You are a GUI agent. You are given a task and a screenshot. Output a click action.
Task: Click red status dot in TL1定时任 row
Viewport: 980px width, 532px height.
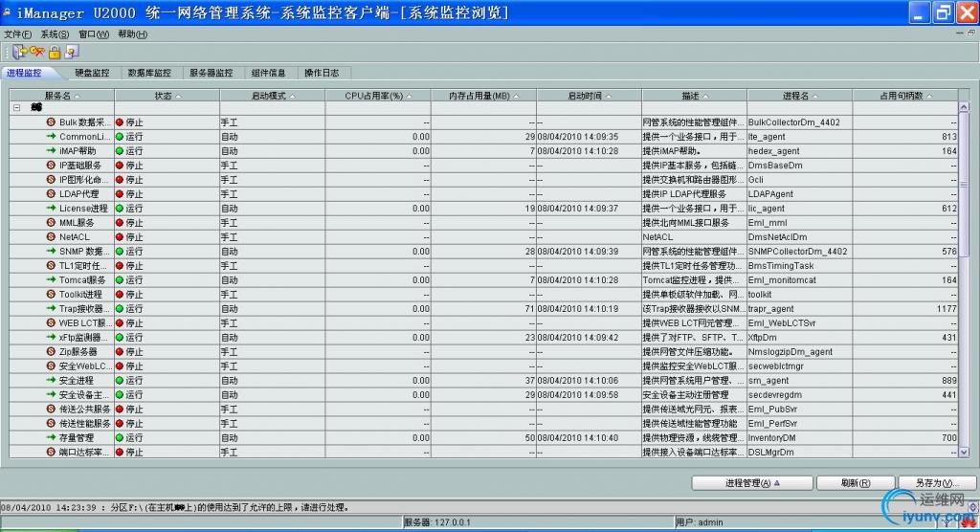(120, 266)
